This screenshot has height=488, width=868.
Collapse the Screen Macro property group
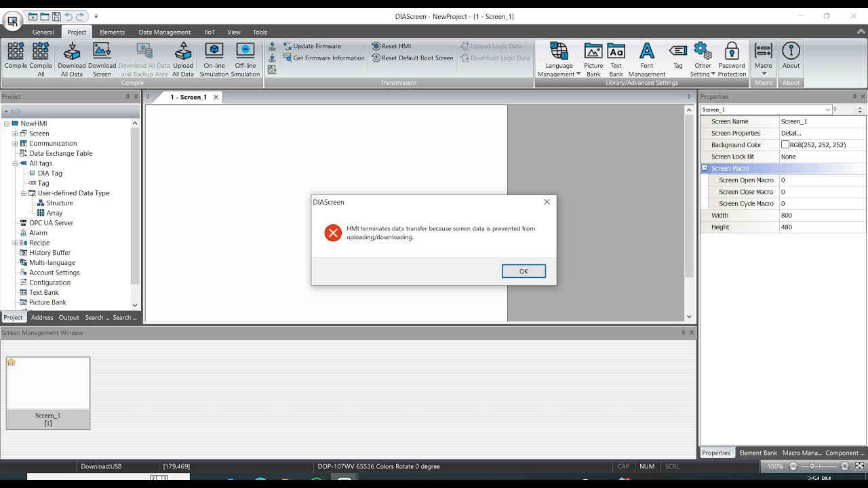[x=705, y=168]
